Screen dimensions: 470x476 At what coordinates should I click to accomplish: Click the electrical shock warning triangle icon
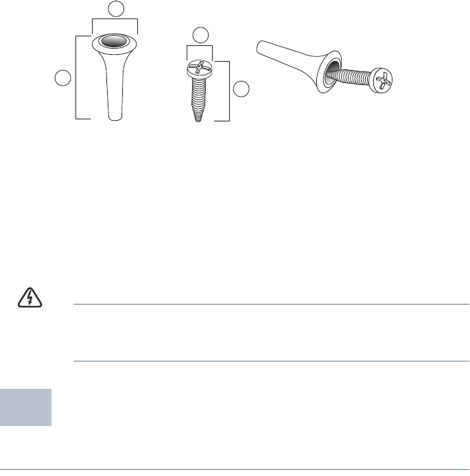pos(30,298)
